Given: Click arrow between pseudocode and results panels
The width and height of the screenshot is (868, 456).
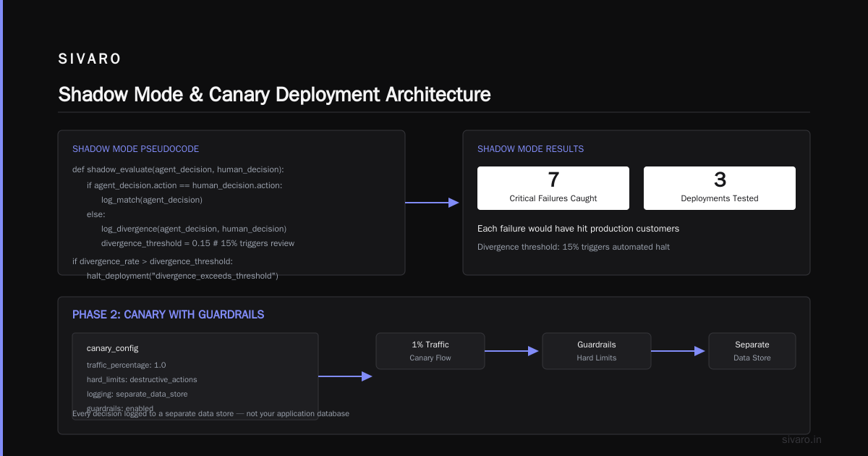Looking at the screenshot, I should tap(433, 203).
